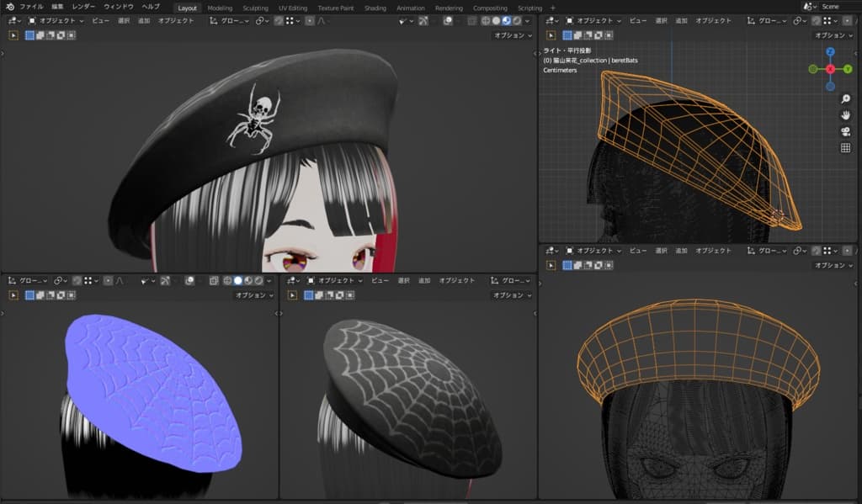The image size is (862, 504).
Task: Click the red X center of navigation gizmo
Action: [830, 69]
